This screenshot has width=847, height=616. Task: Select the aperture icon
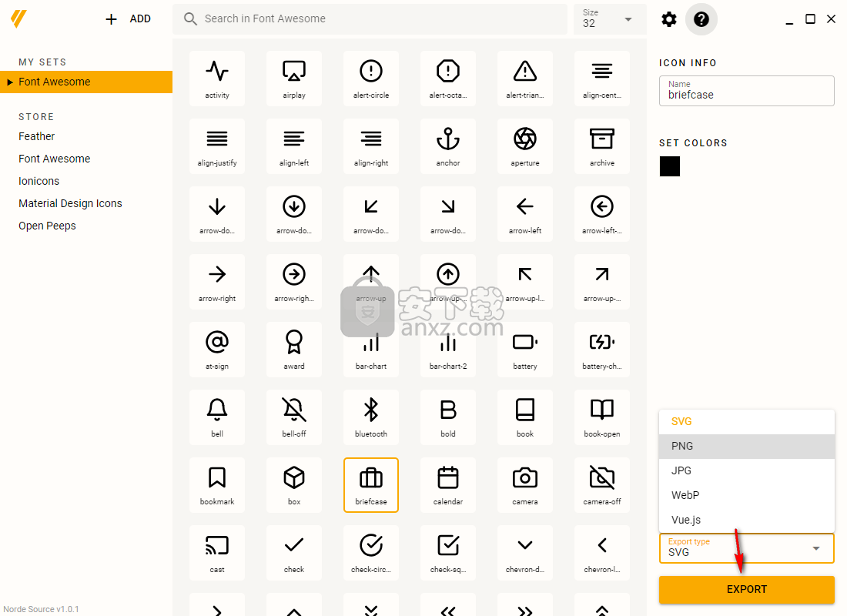coord(525,146)
